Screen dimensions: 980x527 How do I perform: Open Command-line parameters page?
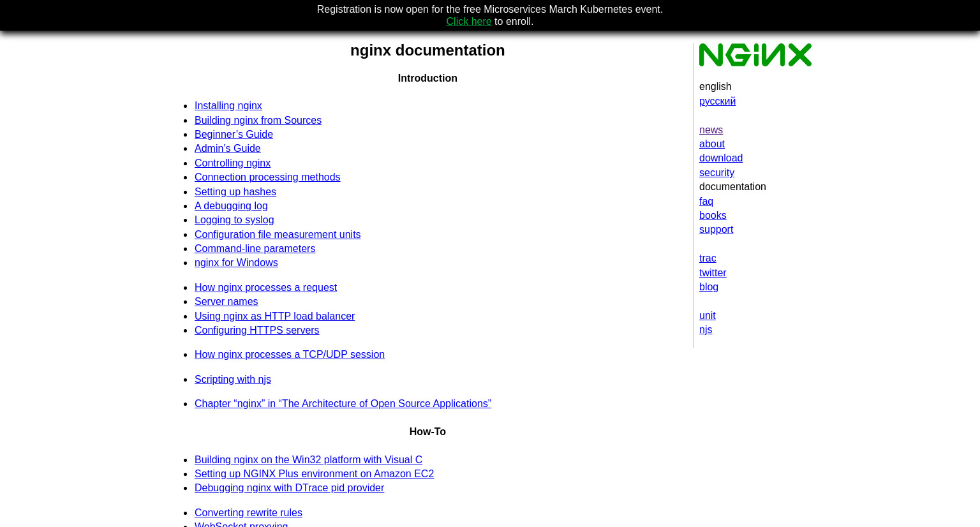click(255, 249)
